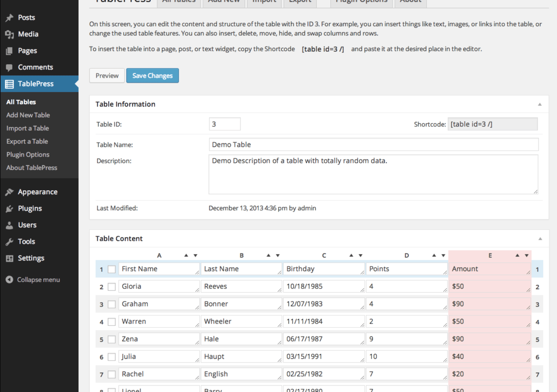557x392 pixels.
Task: Click into the Table Name field
Action: 373,145
